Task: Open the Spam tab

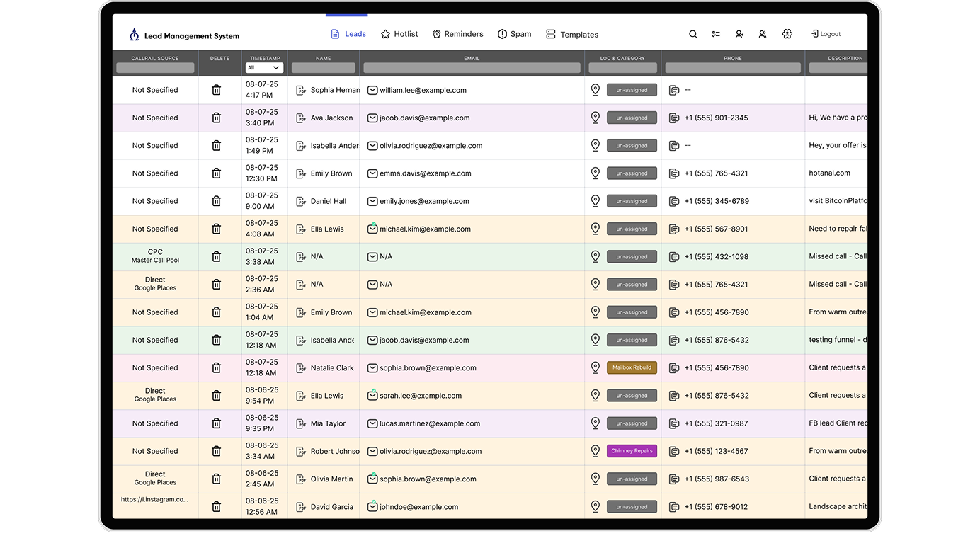Action: pyautogui.click(x=514, y=34)
